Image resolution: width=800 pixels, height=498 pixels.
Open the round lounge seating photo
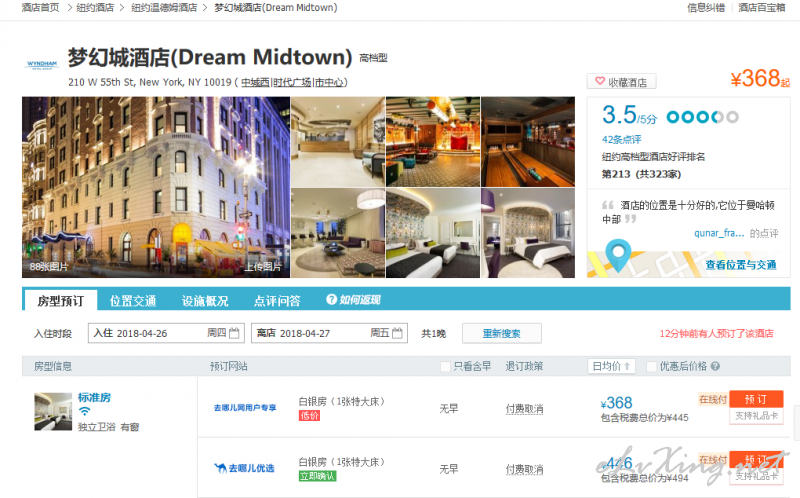(x=337, y=233)
